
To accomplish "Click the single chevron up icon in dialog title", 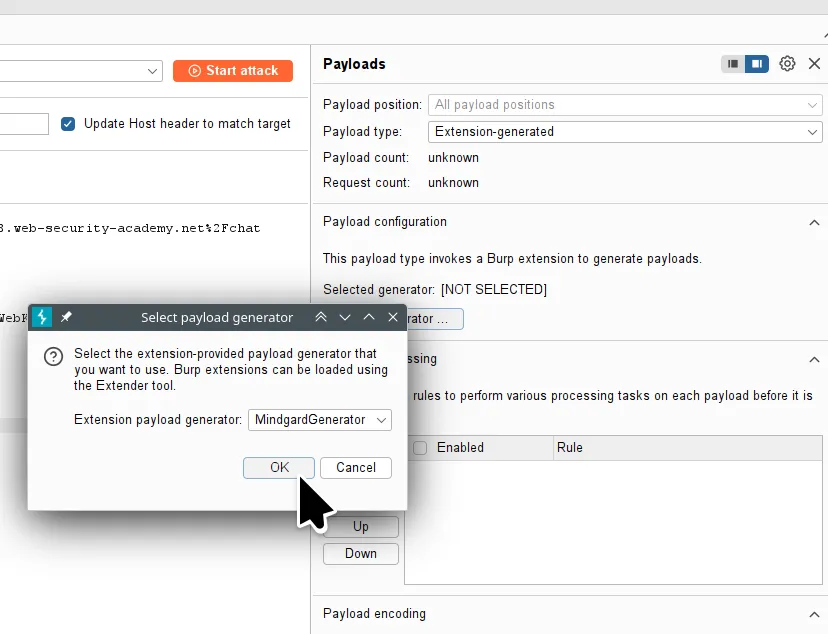I will coord(369,317).
